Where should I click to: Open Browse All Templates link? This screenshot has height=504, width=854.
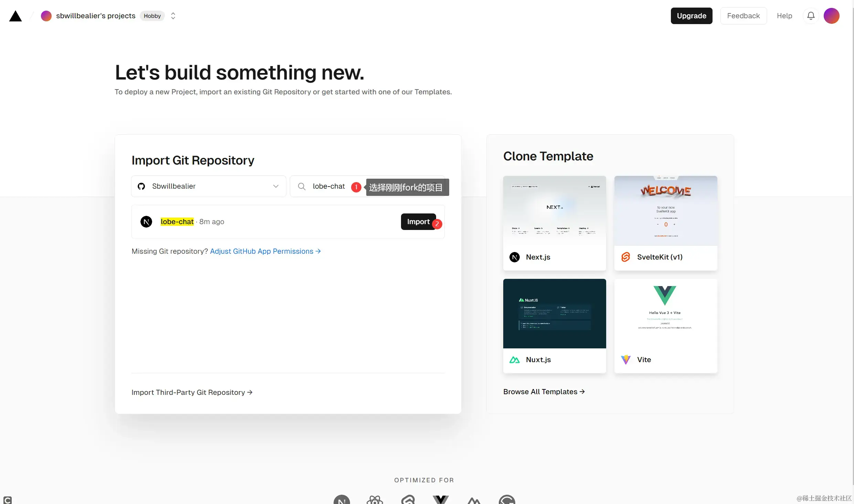[x=544, y=392]
